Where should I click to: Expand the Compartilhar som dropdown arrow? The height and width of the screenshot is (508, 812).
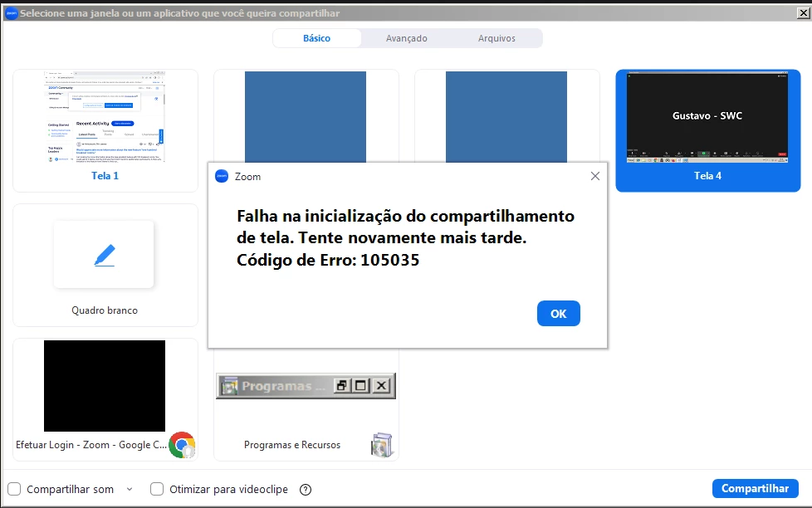coord(130,489)
